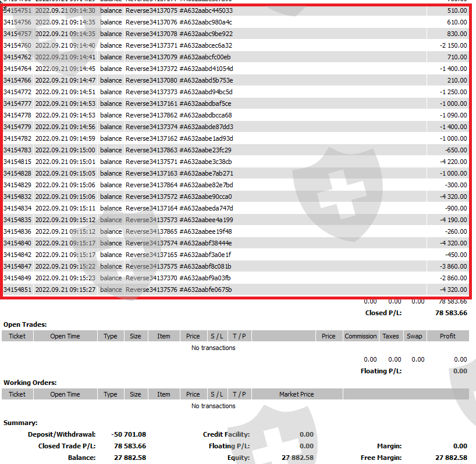Click the Market Price header in Working Orders
This screenshot has width=476, height=464.
tap(296, 394)
